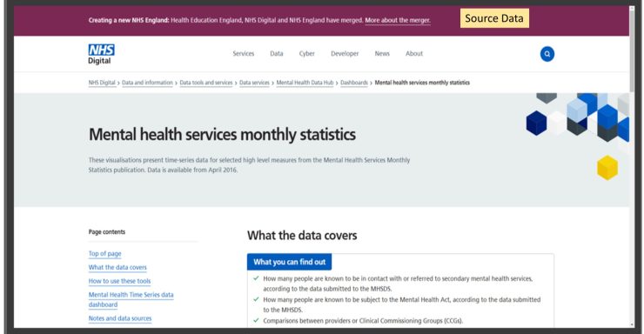Follow the More about the merger link

pos(398,20)
